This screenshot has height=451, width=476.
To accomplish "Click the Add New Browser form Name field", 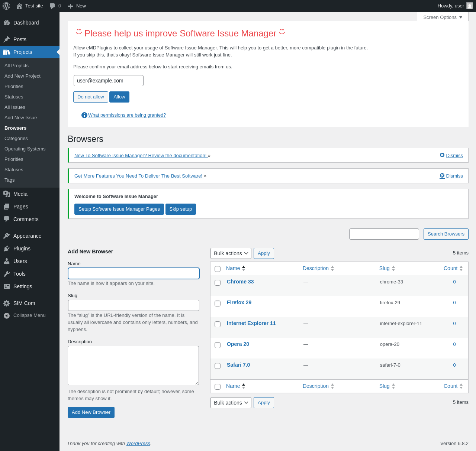I will [x=134, y=273].
